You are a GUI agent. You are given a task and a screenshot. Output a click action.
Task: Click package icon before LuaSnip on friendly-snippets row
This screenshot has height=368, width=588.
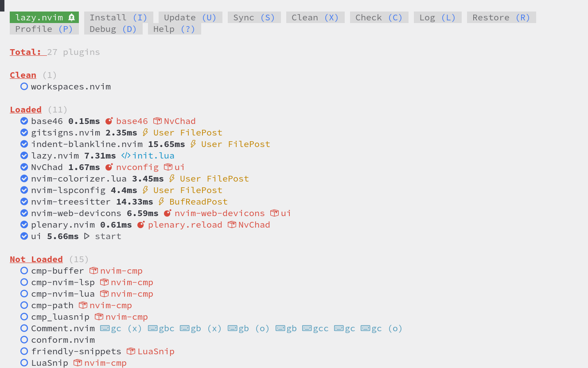[x=131, y=351]
